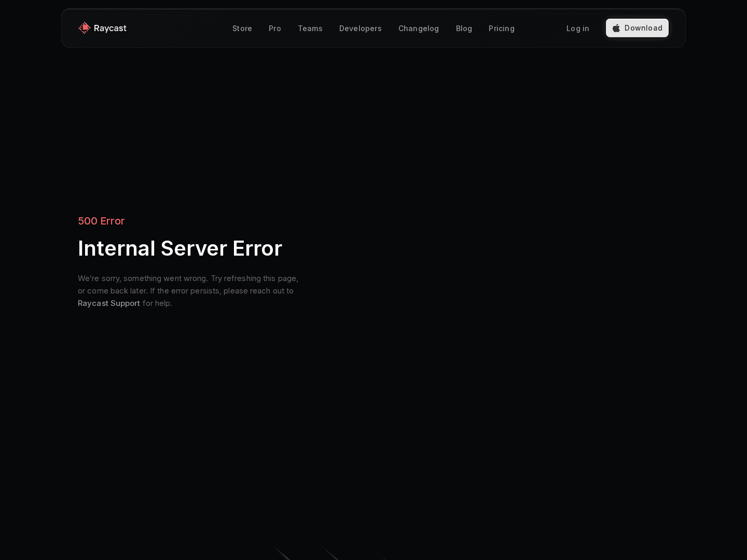Click the error description paragraph
Viewport: 747px width, 560px height.
[x=188, y=290]
